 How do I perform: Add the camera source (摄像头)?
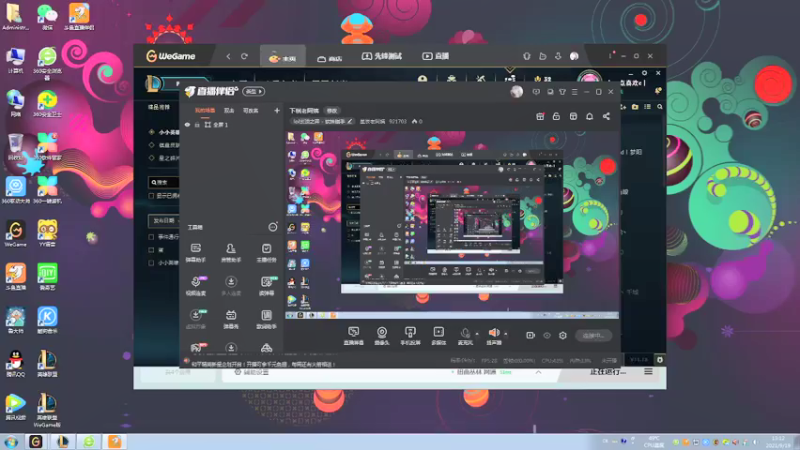point(382,336)
